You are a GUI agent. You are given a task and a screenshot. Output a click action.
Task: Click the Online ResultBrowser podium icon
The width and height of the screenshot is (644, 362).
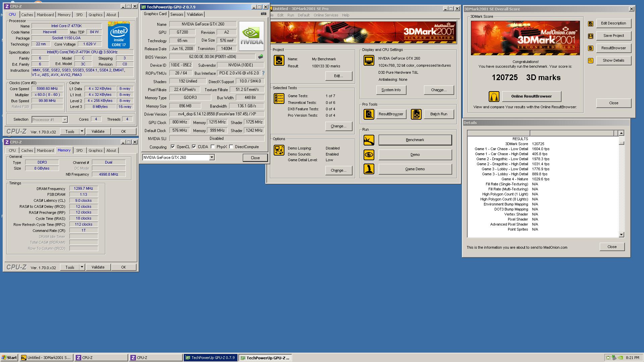click(494, 97)
